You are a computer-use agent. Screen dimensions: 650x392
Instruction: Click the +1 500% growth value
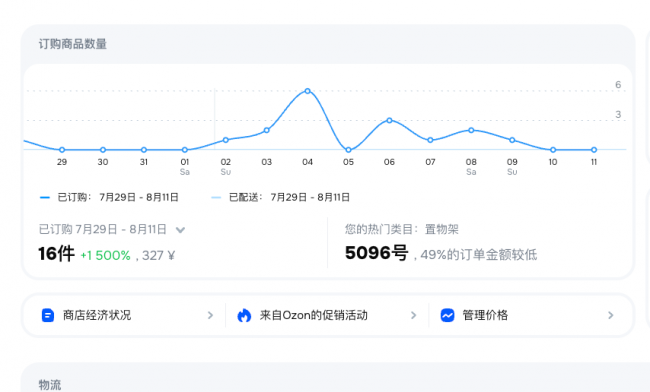105,255
